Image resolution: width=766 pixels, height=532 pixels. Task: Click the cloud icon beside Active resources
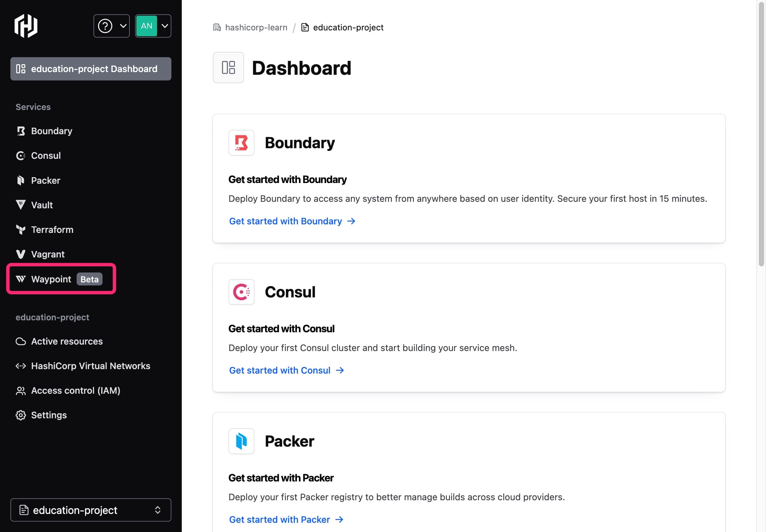[21, 341]
